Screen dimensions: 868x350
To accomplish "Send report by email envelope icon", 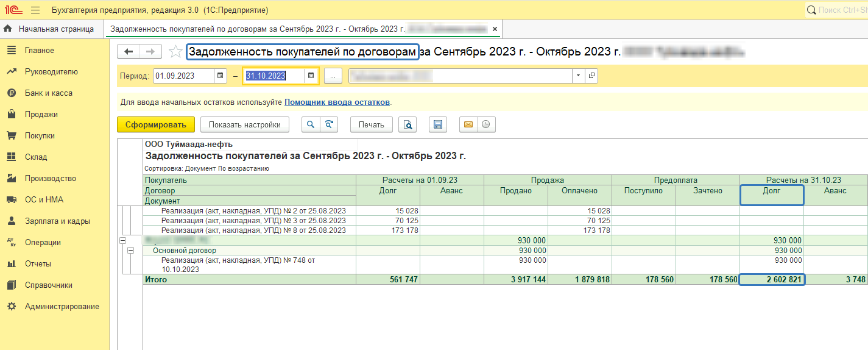I will tap(468, 124).
